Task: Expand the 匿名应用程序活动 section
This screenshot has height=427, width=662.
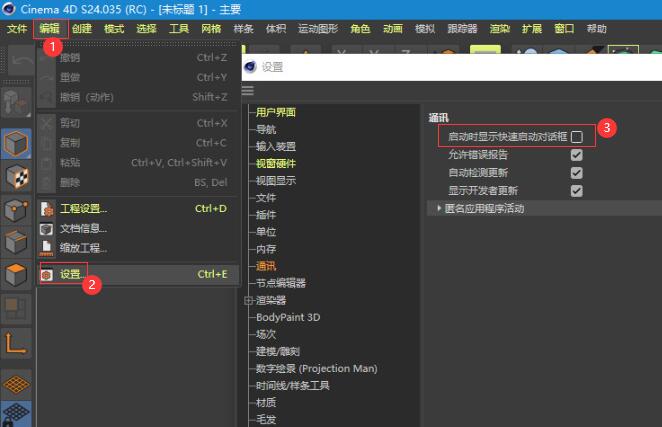Action: [439, 208]
